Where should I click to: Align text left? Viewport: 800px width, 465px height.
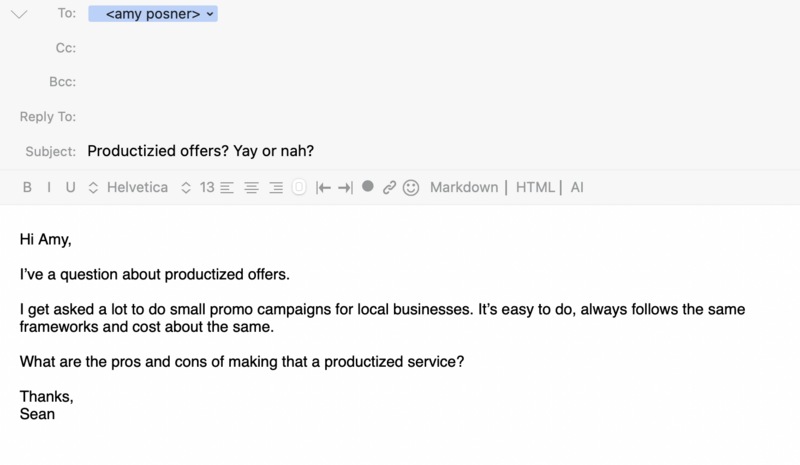pos(227,188)
